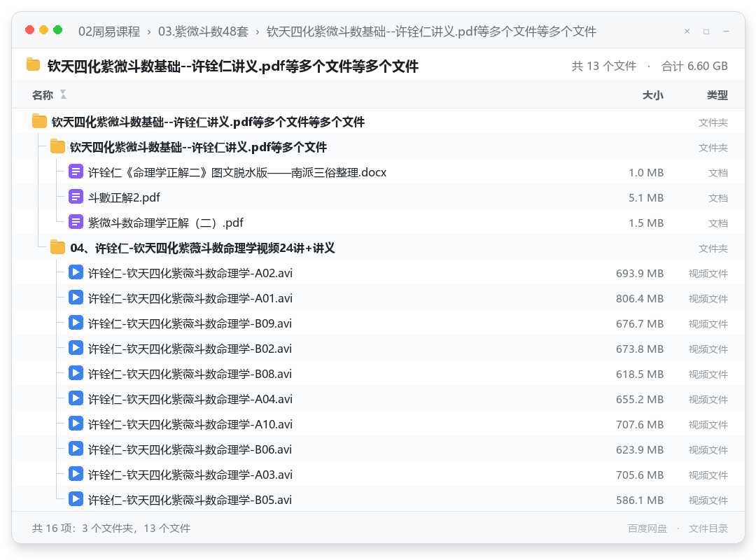Select file 斗數正解2.pdf

click(379, 197)
